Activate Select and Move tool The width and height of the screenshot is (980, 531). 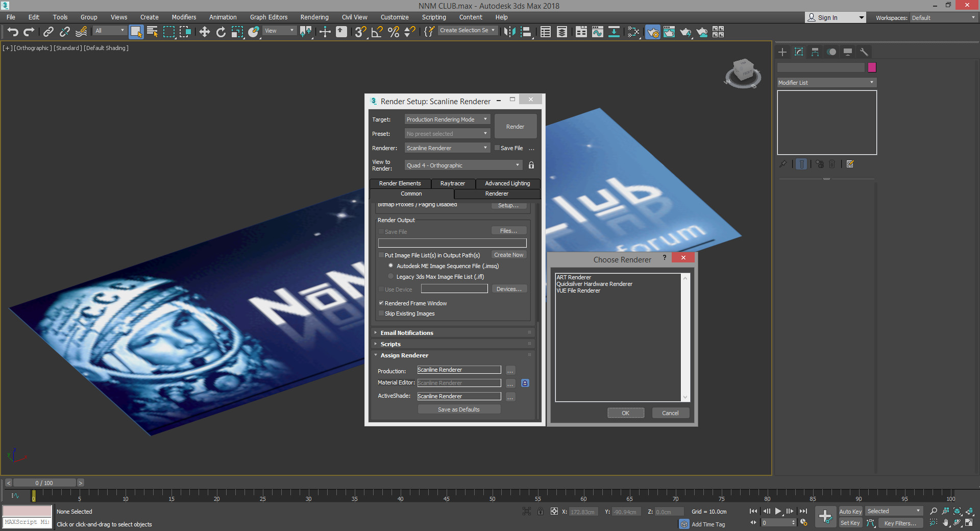pyautogui.click(x=205, y=32)
